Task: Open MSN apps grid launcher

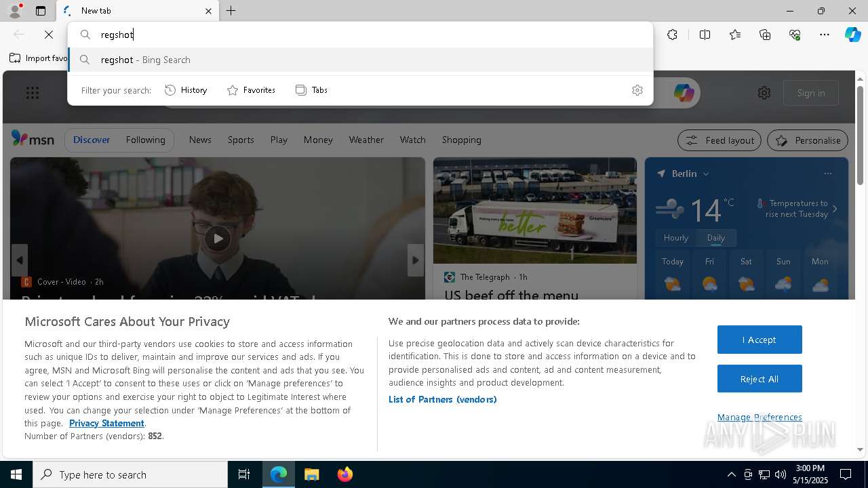Action: pyautogui.click(x=33, y=93)
